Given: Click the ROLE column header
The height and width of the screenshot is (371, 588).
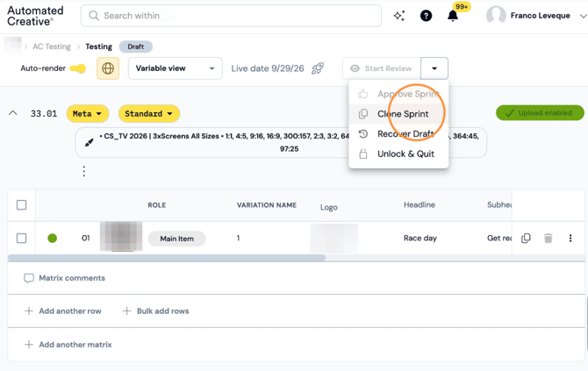Looking at the screenshot, I should click(x=157, y=205).
